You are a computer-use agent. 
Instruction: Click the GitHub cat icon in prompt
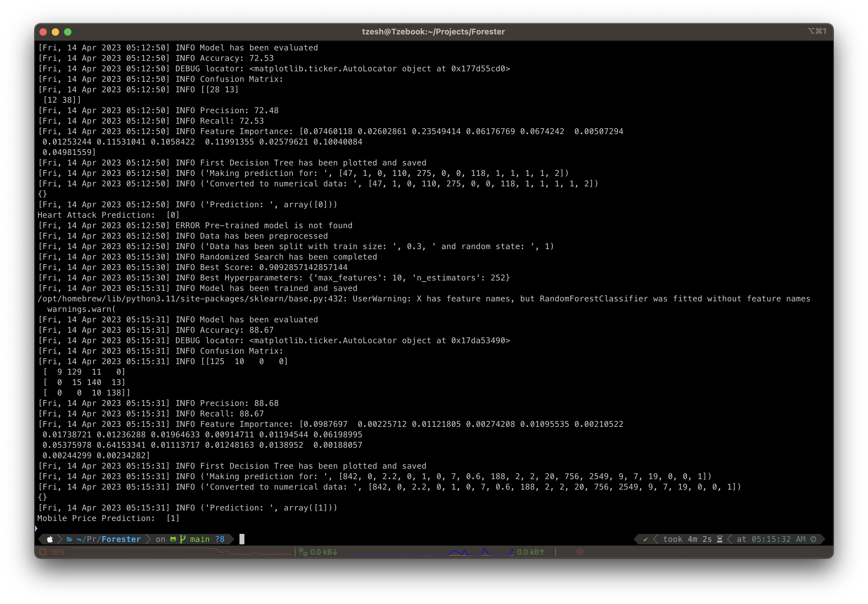tap(173, 539)
